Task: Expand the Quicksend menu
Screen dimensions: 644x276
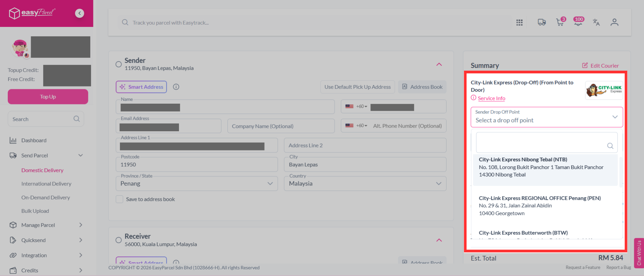Action: [81, 240]
